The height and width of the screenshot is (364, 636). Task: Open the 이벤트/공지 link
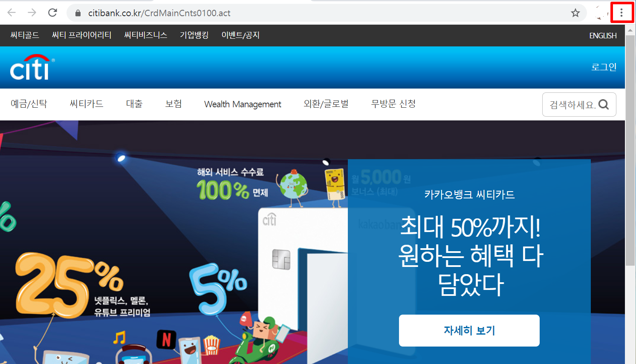point(240,35)
